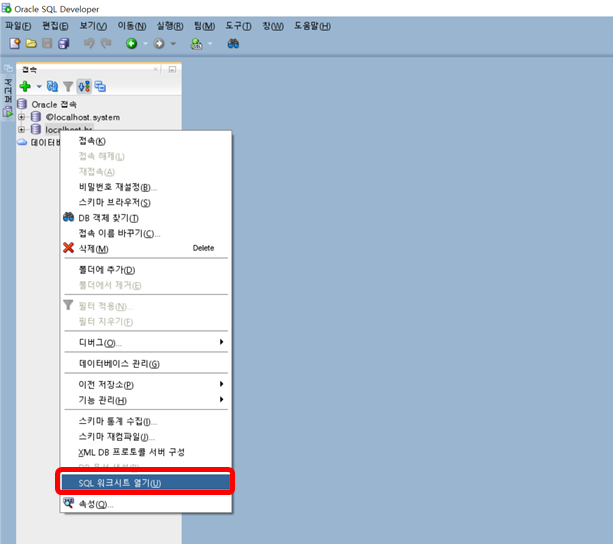Choose 삭제(M) from the context menu
Viewport: 613px width, 544px height.
tap(146, 249)
